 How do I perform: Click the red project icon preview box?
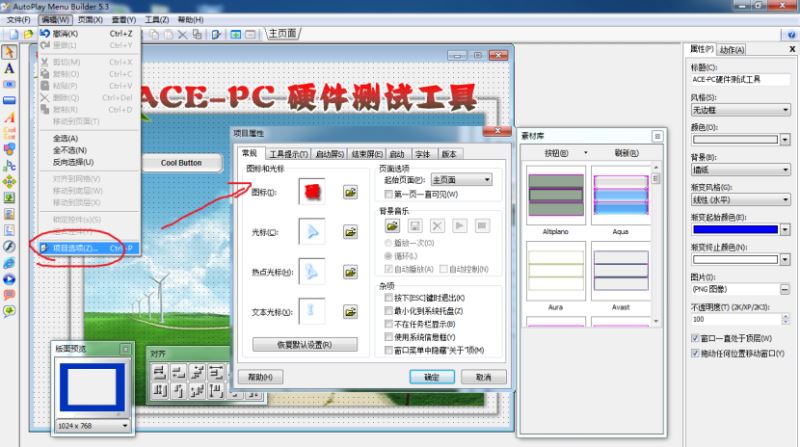[x=312, y=192]
